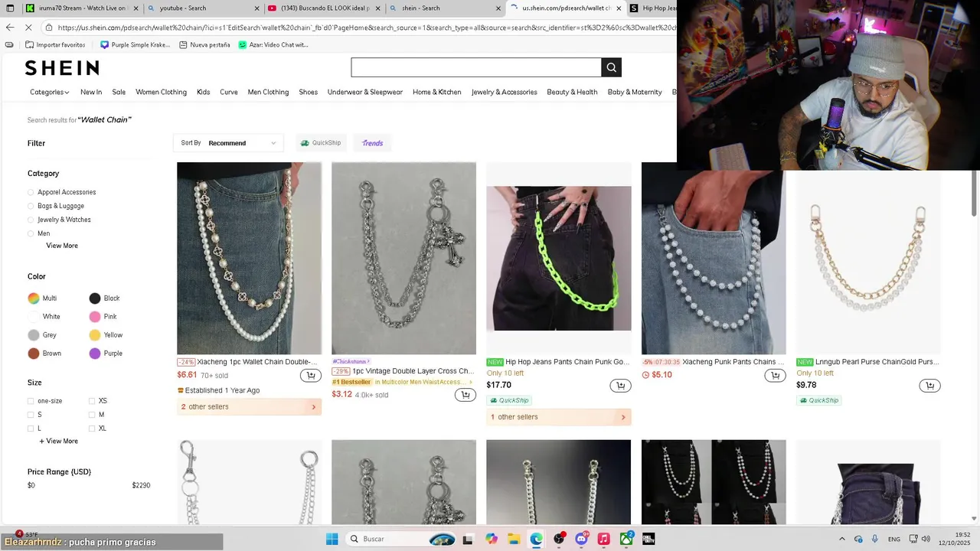
Task: Open Task View on taskbar
Action: (x=468, y=539)
